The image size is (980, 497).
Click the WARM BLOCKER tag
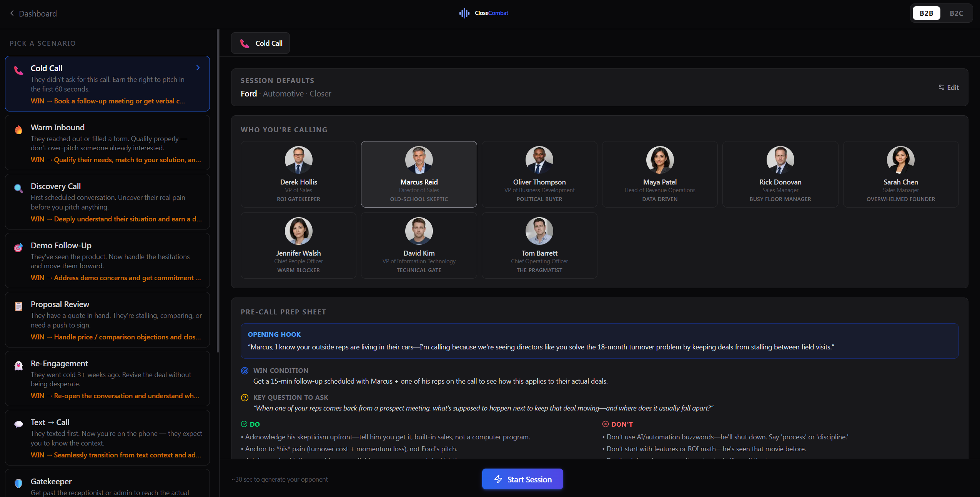(x=299, y=270)
